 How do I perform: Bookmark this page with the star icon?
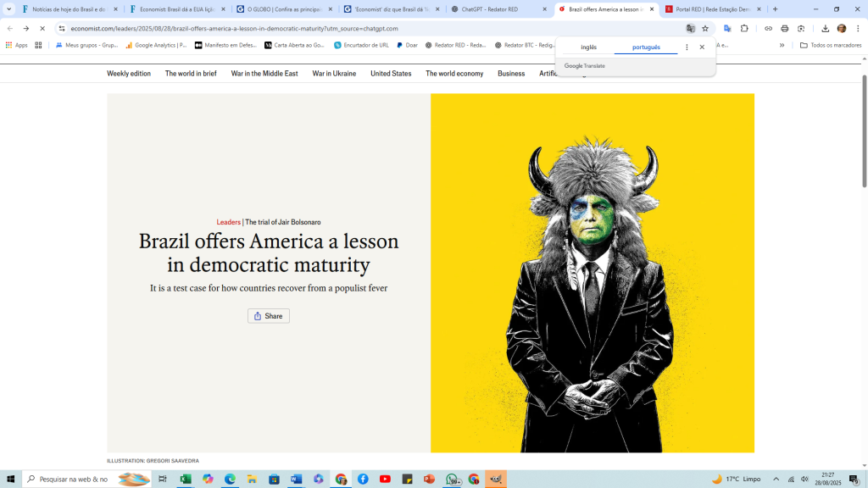pyautogui.click(x=705, y=28)
